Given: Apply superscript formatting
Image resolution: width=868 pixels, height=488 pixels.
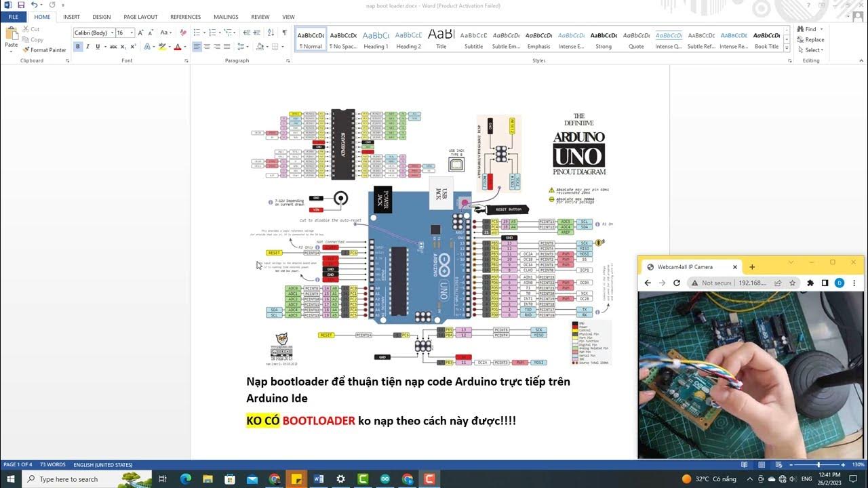Looking at the screenshot, I should pyautogui.click(x=134, y=47).
